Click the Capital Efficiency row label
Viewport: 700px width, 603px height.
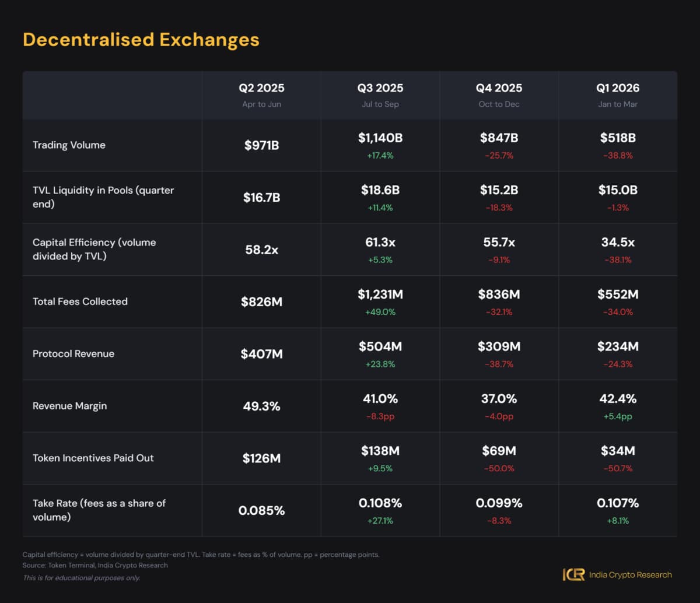94,249
